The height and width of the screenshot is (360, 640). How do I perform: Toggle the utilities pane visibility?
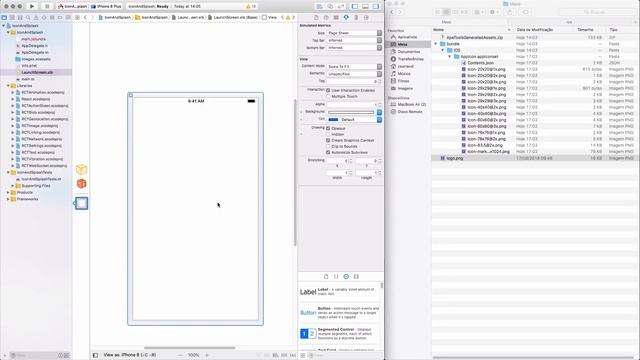pyautogui.click(x=376, y=6)
